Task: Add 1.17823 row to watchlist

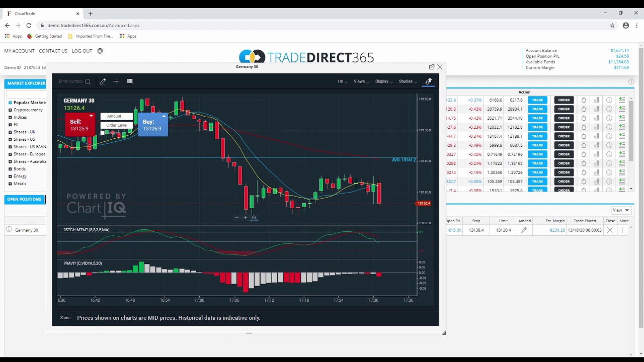Action: [622, 163]
